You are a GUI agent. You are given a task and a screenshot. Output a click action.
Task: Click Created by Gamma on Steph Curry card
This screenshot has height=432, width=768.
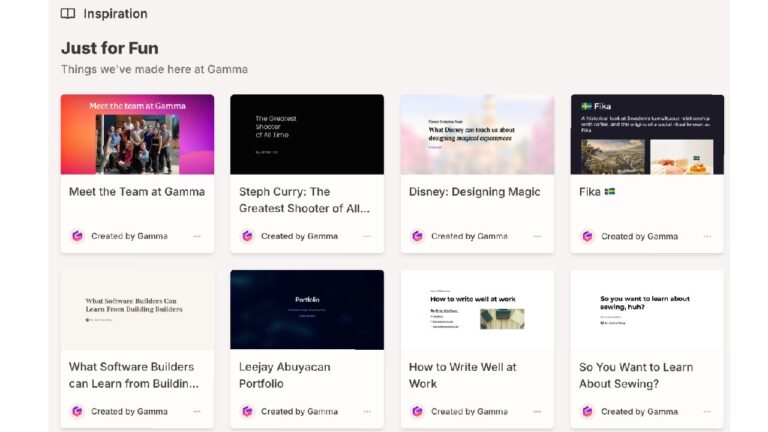tap(299, 236)
